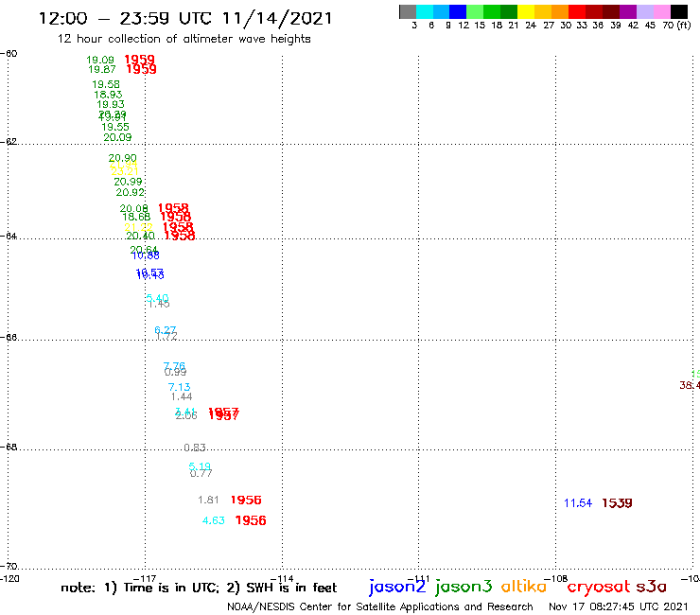Viewport: 700px width, 615px height.
Task: Click the subtitle '12 hour collection of altimeter wave heights'
Action: click(184, 39)
